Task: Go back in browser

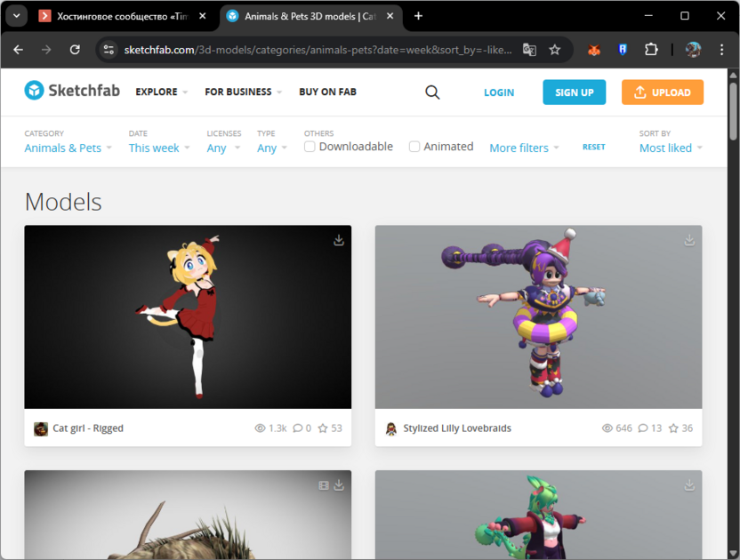Action: (x=19, y=50)
